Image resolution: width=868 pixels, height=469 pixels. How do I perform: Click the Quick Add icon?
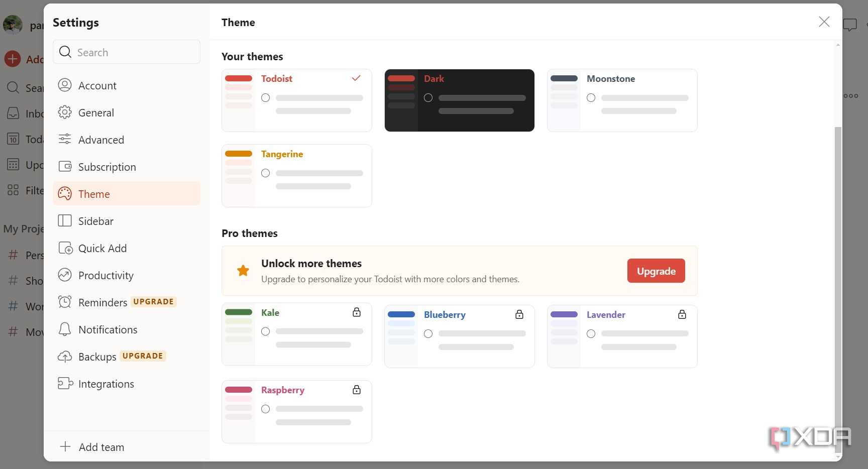coord(65,248)
